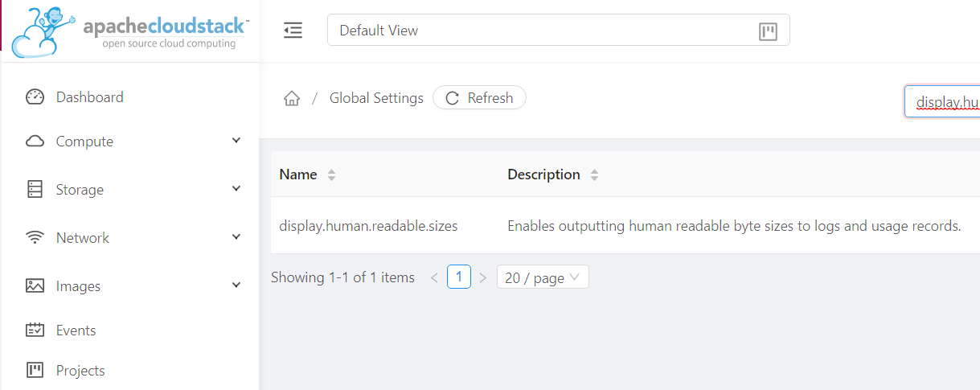Click the next page arrow
980x390 pixels.
[x=483, y=277]
